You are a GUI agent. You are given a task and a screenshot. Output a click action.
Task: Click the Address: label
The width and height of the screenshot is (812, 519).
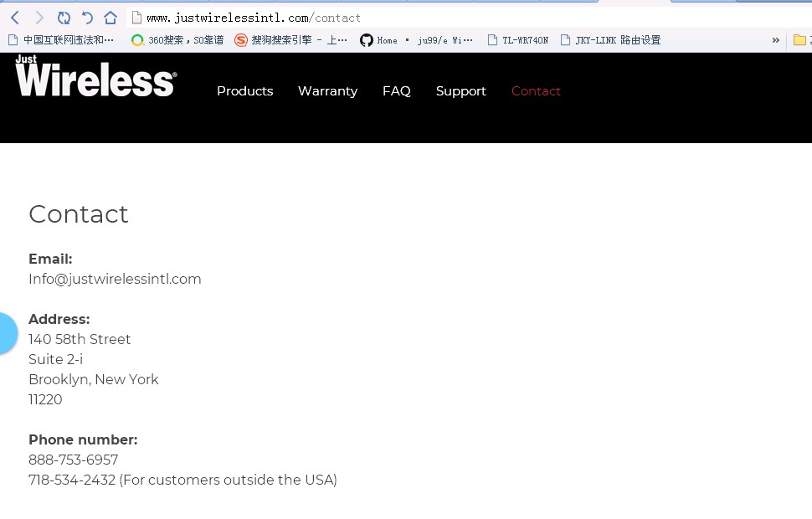pos(59,319)
